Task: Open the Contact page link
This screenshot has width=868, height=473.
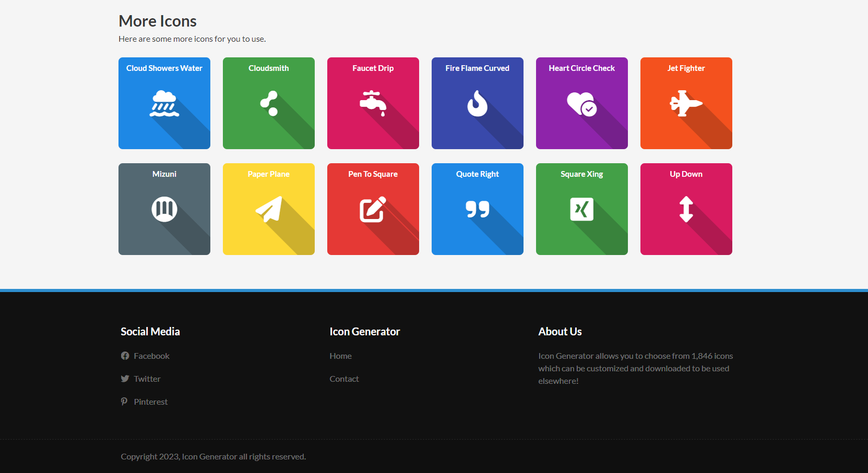Action: (344, 379)
